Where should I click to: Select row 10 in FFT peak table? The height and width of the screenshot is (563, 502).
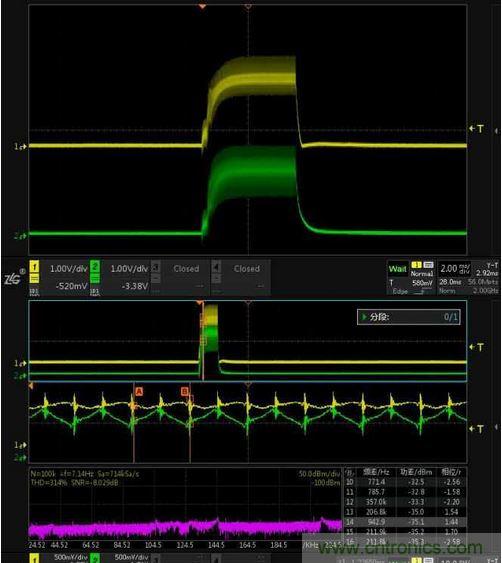405,482
